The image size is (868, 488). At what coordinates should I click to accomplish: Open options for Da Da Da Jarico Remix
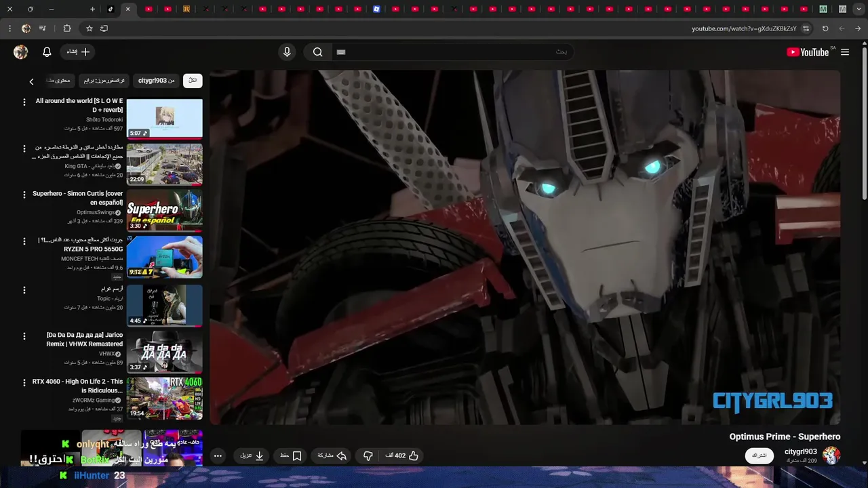click(x=24, y=335)
